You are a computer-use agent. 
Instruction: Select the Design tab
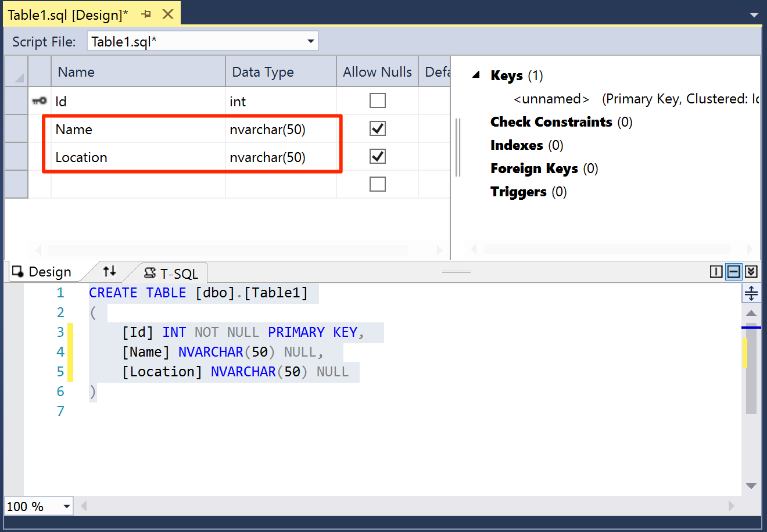[51, 271]
